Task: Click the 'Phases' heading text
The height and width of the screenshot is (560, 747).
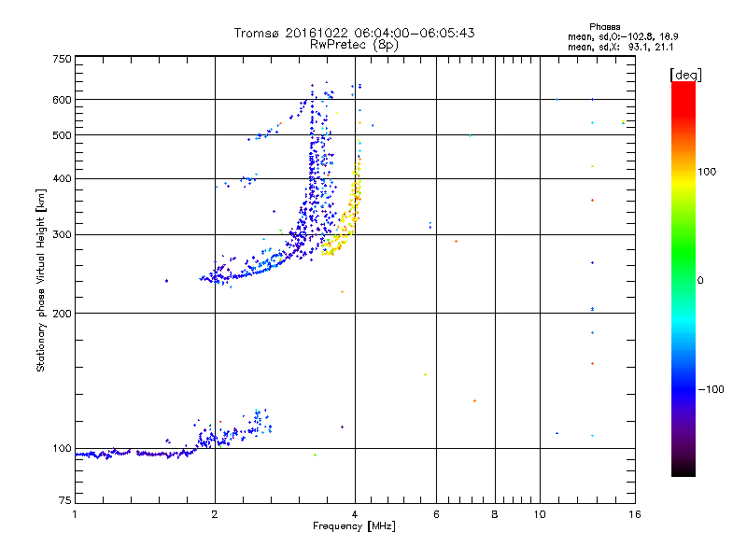Action: (x=604, y=27)
